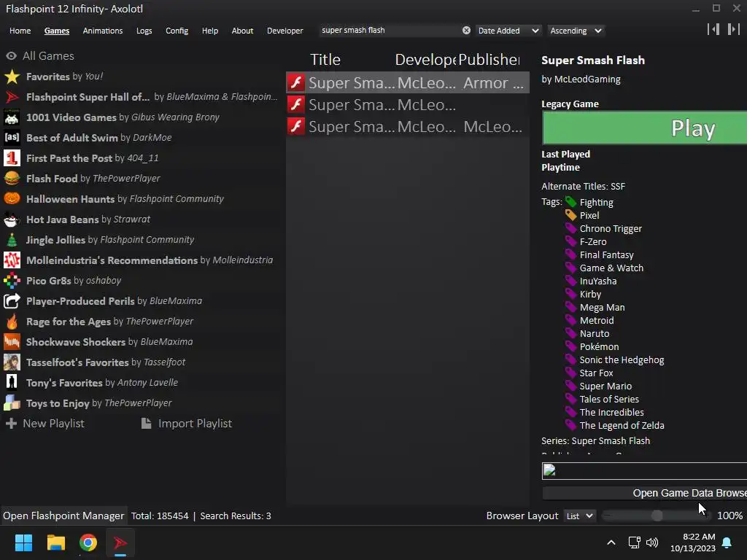The width and height of the screenshot is (747, 560).
Task: Click the collapse left sidebar icon
Action: pyautogui.click(x=713, y=29)
